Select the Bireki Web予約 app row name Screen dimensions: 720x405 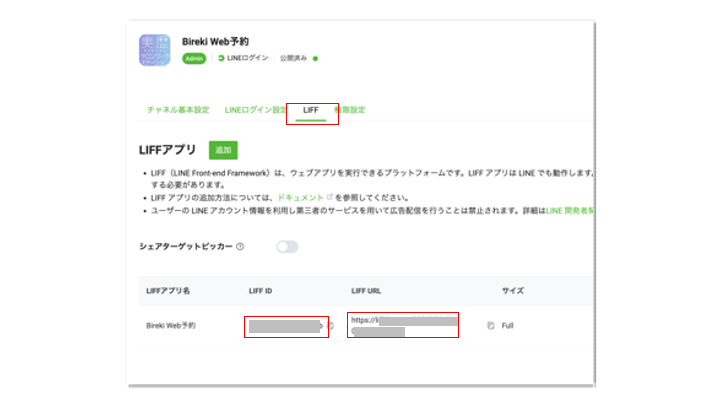pos(172,326)
